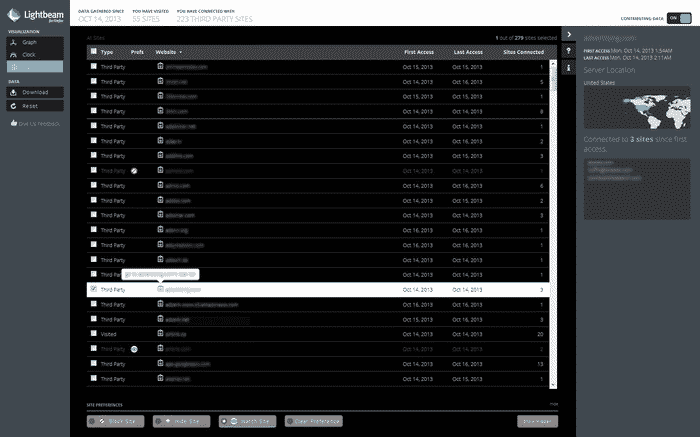Sort by Sites Connected column header

[x=524, y=51]
